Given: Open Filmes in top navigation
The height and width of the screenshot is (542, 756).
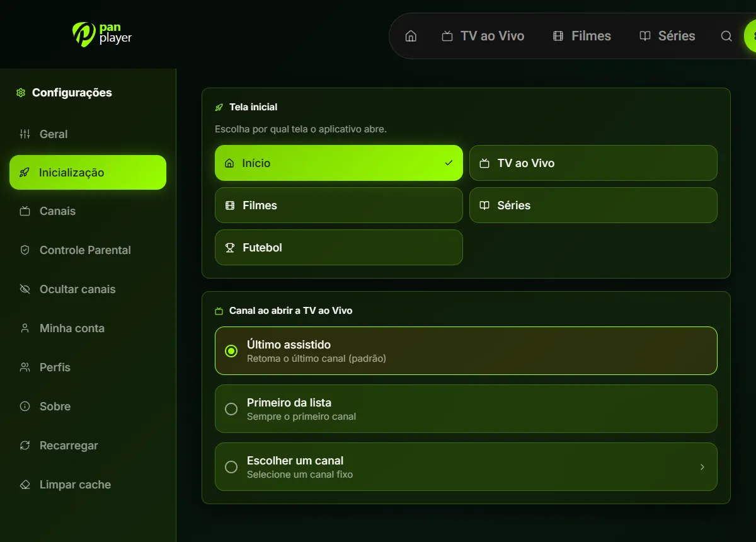Looking at the screenshot, I should (582, 36).
